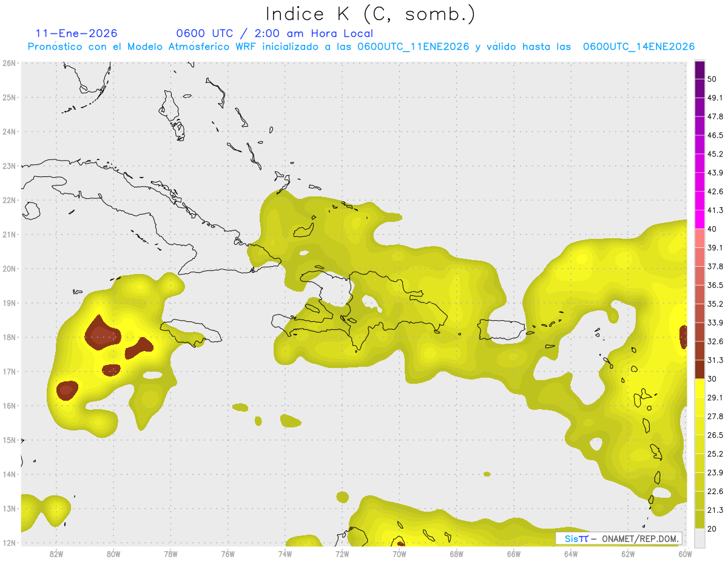Pick the bright yellow swatch at 29.1
Viewport: 728px width, 562px height.
tap(699, 389)
